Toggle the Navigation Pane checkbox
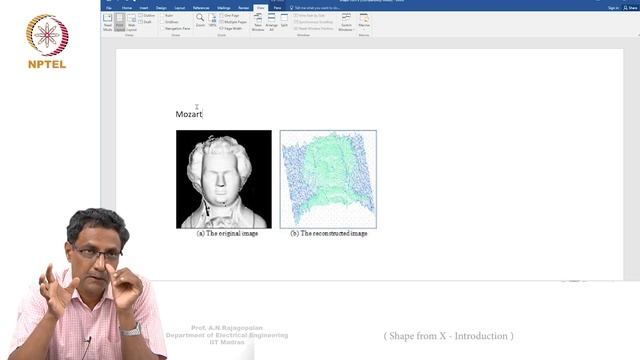The height and width of the screenshot is (360, 640). click(176, 29)
